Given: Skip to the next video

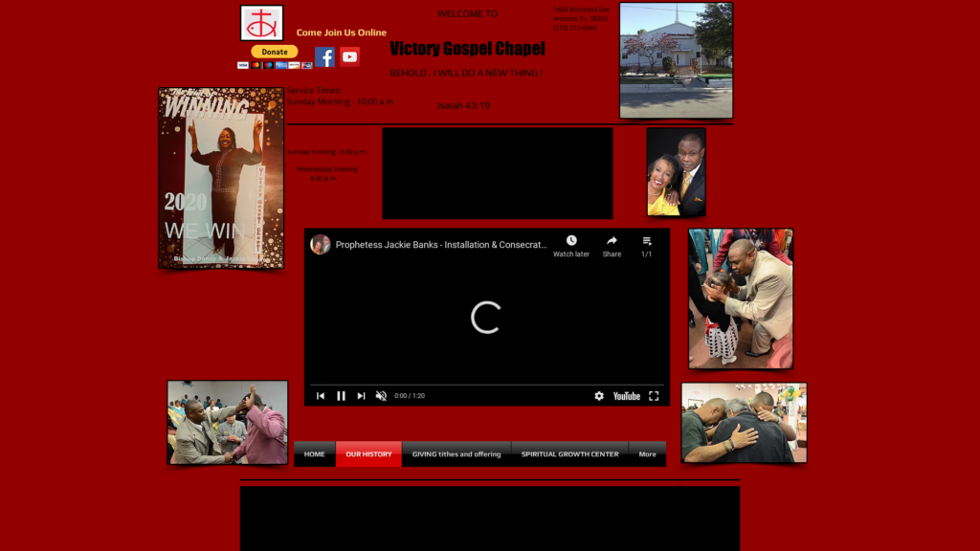Looking at the screenshot, I should (x=361, y=396).
